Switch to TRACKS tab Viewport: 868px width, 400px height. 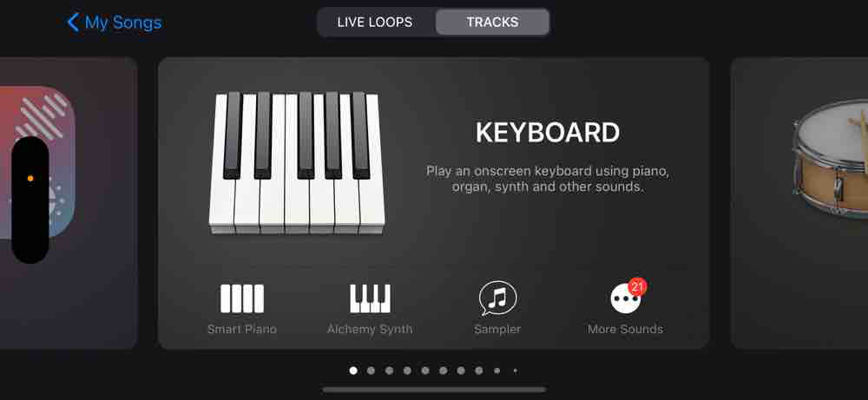click(x=492, y=23)
